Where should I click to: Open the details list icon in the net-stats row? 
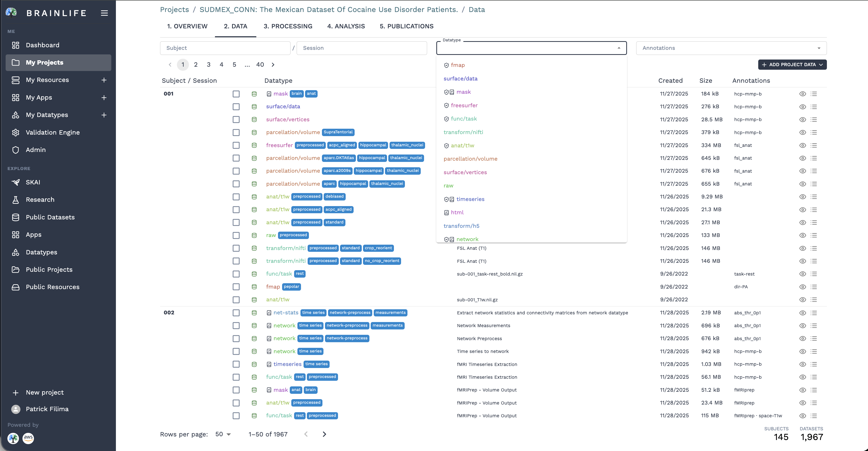pyautogui.click(x=814, y=313)
